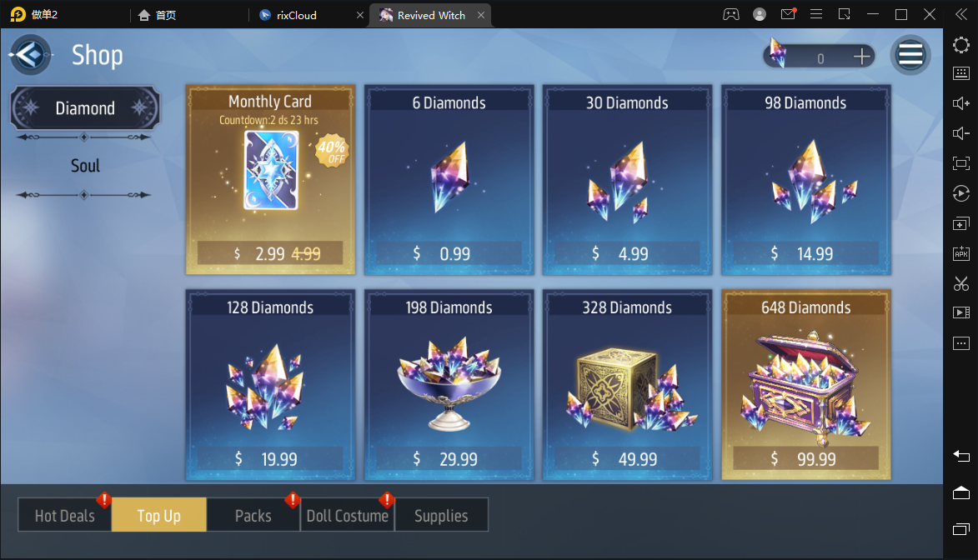The image size is (978, 560).
Task: Go back using the Shop arrow icon
Action: coord(30,56)
